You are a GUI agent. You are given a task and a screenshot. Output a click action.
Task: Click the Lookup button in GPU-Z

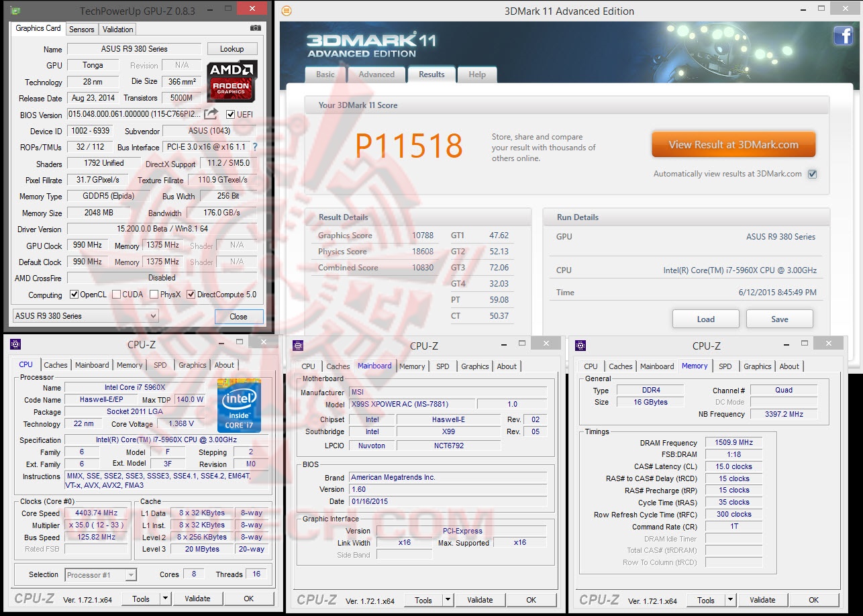(x=232, y=49)
